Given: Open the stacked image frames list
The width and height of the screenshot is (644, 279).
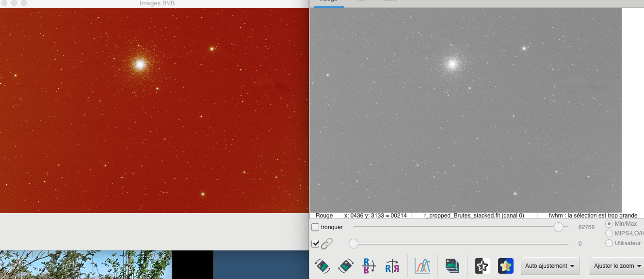Looking at the screenshot, I should tap(452, 266).
